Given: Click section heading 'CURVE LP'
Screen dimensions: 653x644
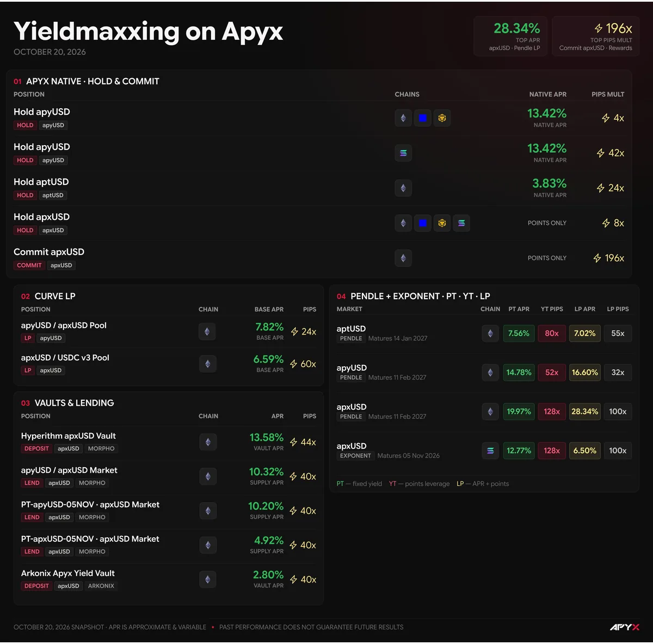Looking at the screenshot, I should (x=55, y=296).
